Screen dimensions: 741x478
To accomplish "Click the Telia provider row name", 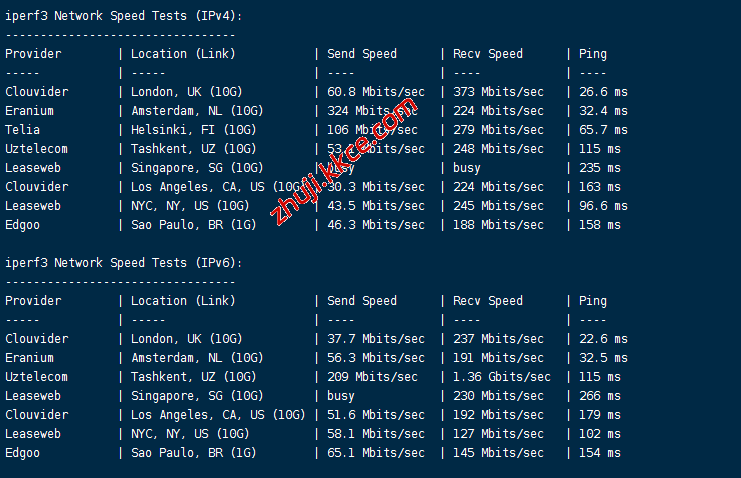I will tap(23, 130).
